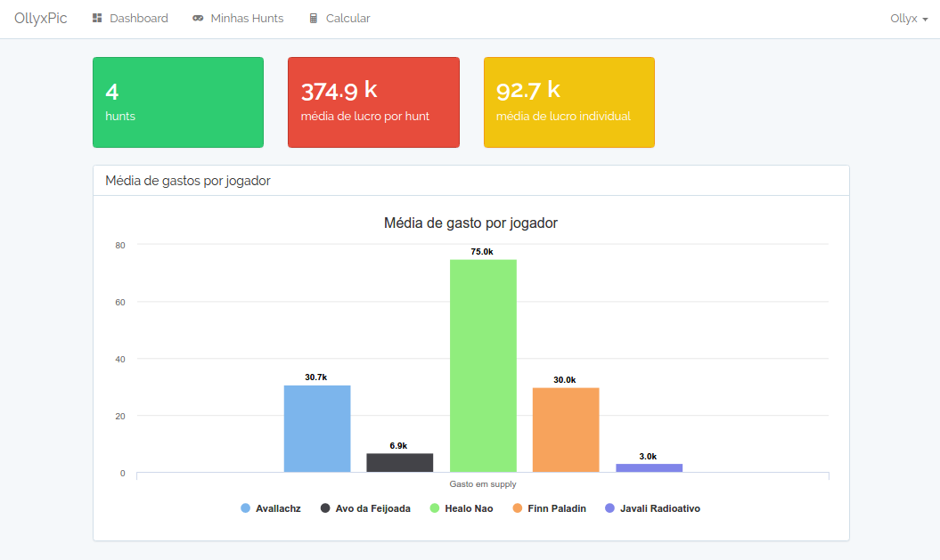Click the blue Avallachz 30.7k bar

(317, 428)
